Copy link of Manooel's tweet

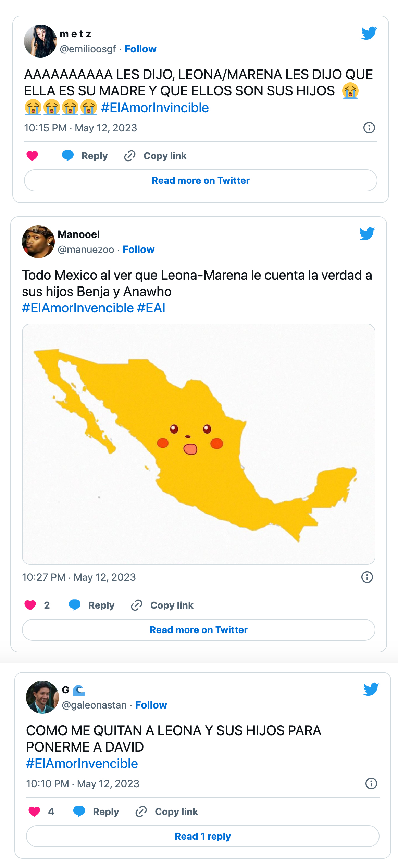coord(162,605)
